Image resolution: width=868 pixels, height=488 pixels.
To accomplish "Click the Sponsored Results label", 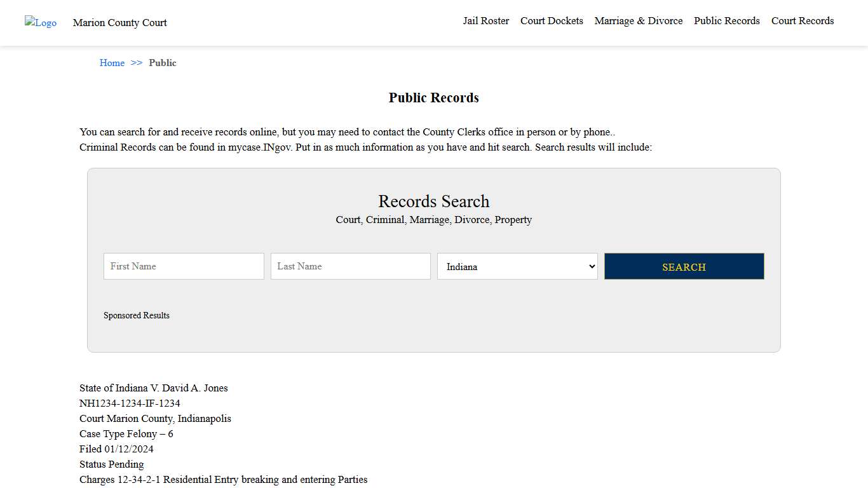I will (x=136, y=315).
